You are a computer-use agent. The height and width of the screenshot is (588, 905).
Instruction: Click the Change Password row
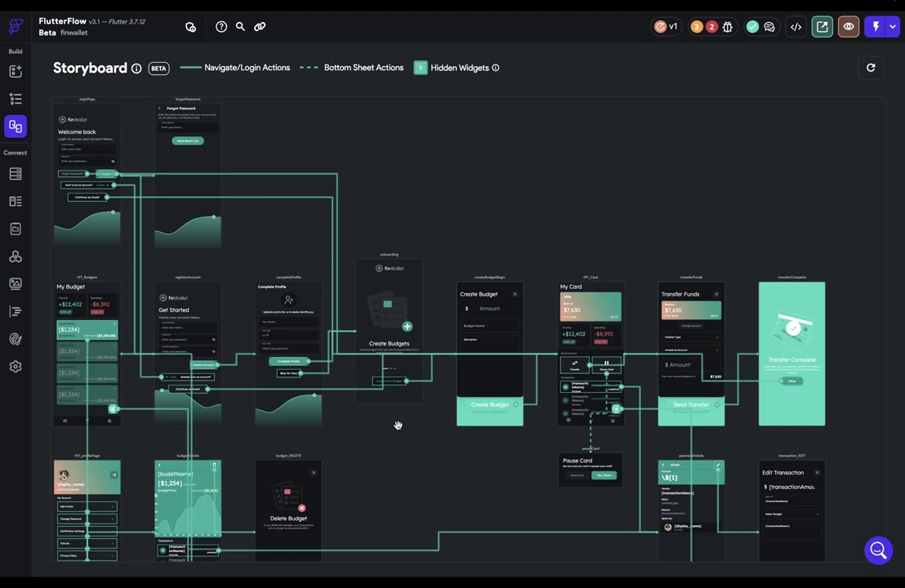coord(87,519)
